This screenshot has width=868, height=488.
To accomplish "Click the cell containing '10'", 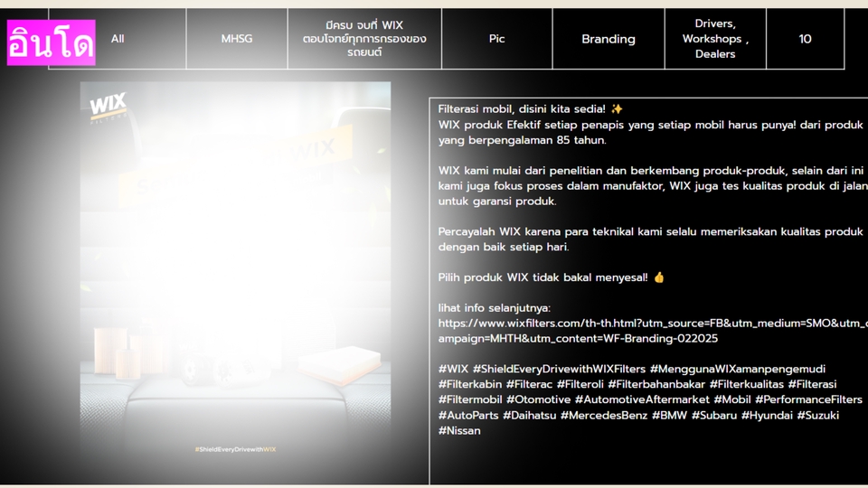I will pos(805,39).
